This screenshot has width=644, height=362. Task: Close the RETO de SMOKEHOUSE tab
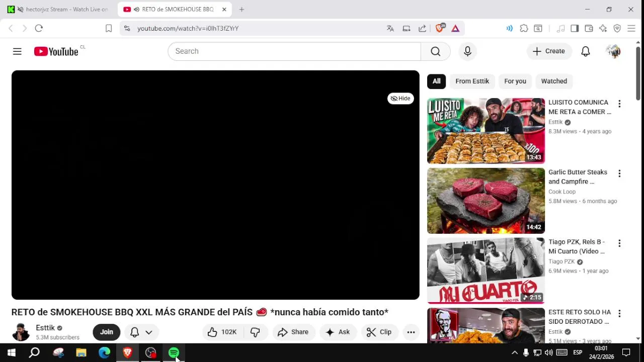click(x=224, y=10)
